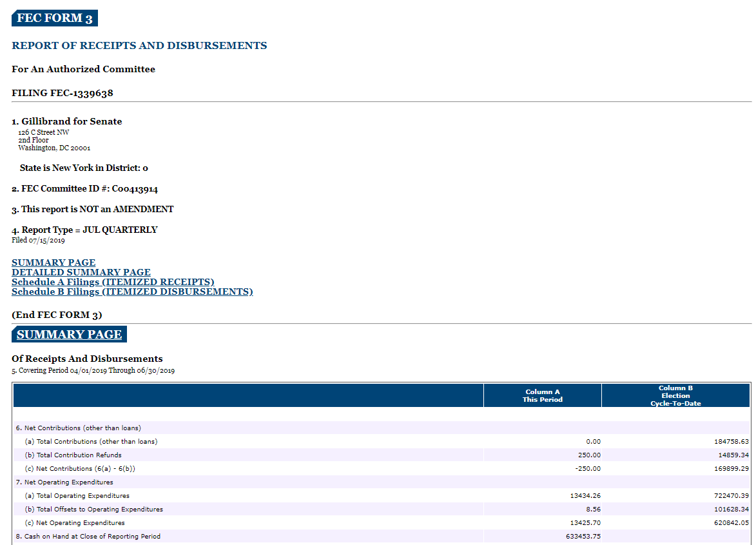Click the Gillibrand for Senate committee name
Viewport: 756px width, 545px height.
tap(72, 121)
